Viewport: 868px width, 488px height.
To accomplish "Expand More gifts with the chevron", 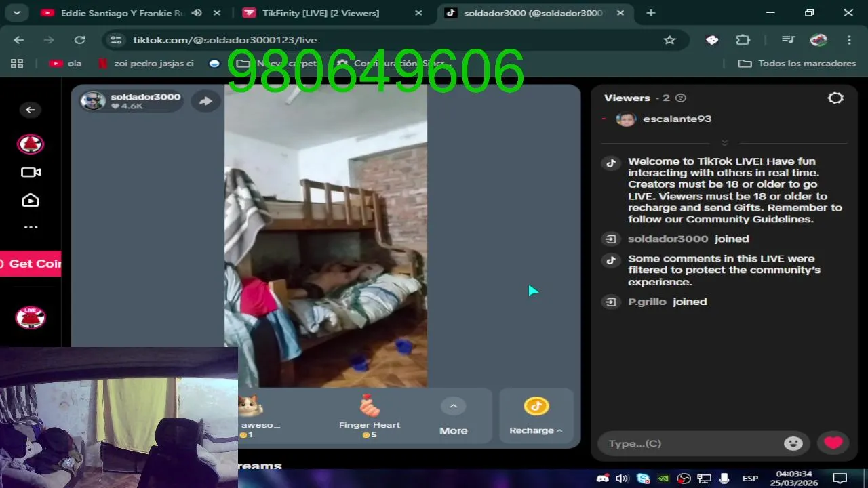I will [x=453, y=407].
